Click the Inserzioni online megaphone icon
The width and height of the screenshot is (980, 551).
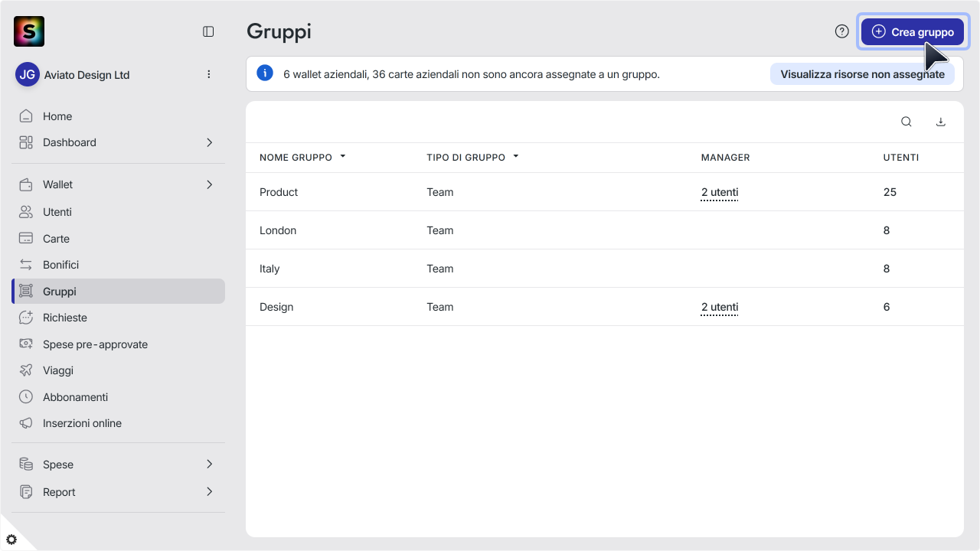pos(26,423)
